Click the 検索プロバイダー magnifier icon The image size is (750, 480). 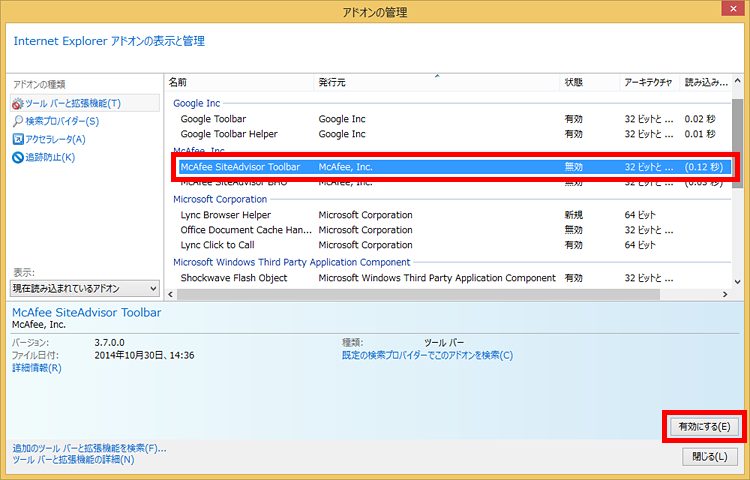[x=18, y=121]
